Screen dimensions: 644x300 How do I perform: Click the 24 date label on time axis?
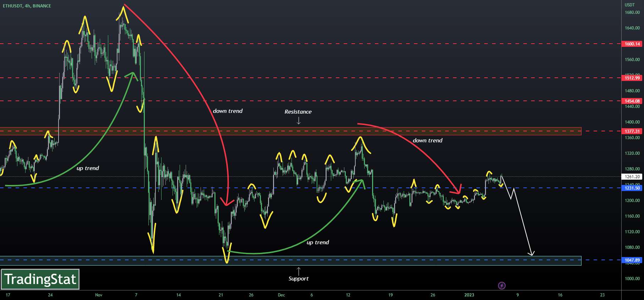(50, 295)
